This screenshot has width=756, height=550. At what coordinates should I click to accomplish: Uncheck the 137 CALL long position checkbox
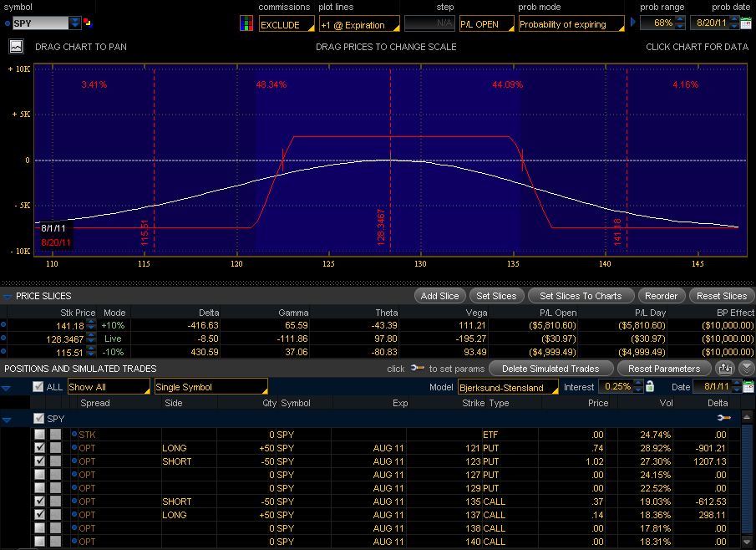[x=39, y=515]
